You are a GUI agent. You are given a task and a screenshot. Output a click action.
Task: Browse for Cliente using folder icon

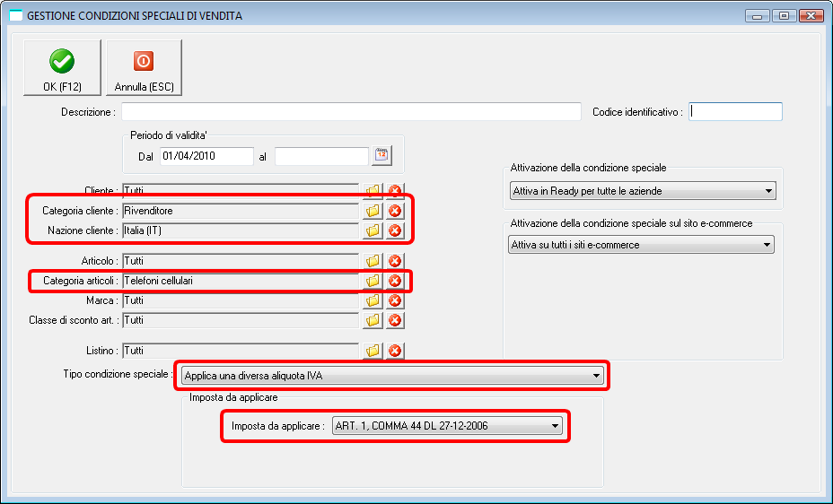[x=373, y=190]
